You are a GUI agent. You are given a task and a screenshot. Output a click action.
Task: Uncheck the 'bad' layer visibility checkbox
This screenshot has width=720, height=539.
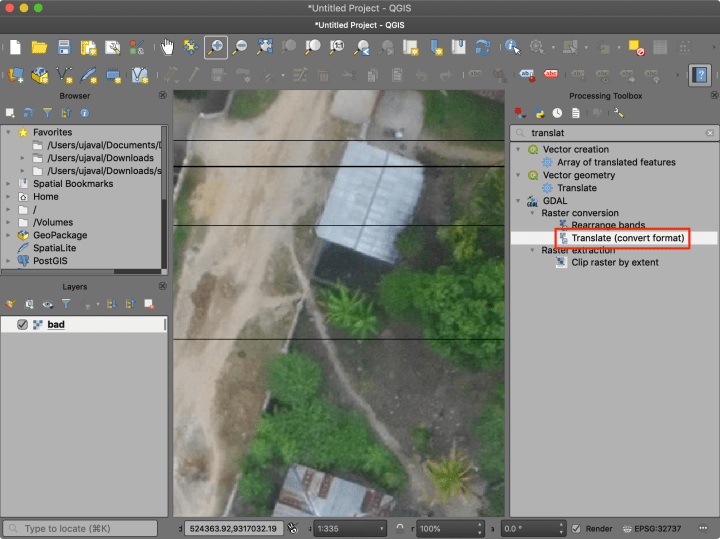point(22,325)
